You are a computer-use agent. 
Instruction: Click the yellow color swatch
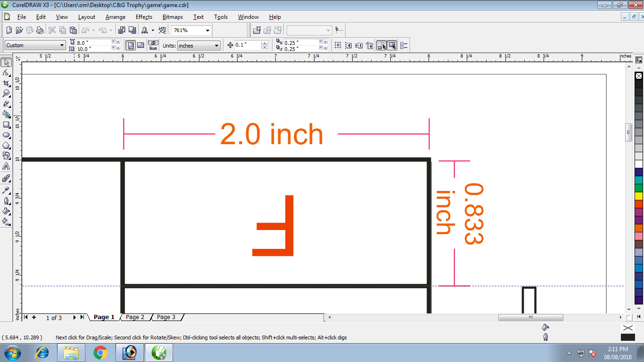[639, 196]
